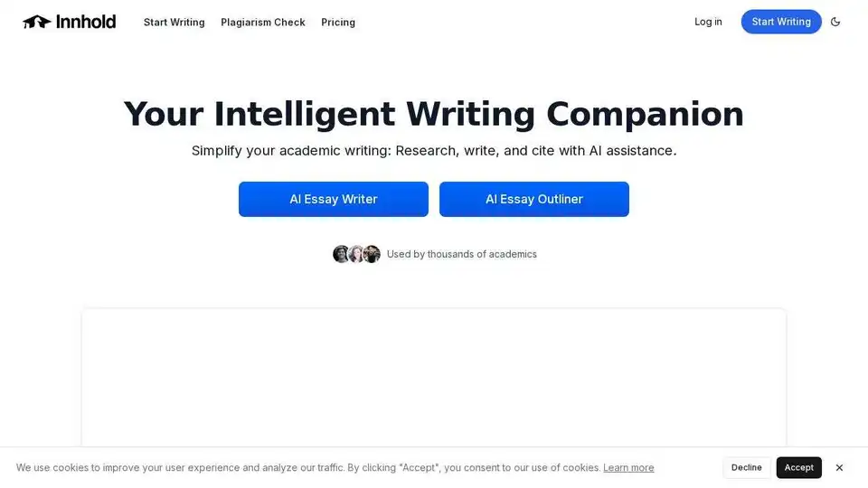Follow the Learn more cookie link

(x=628, y=467)
